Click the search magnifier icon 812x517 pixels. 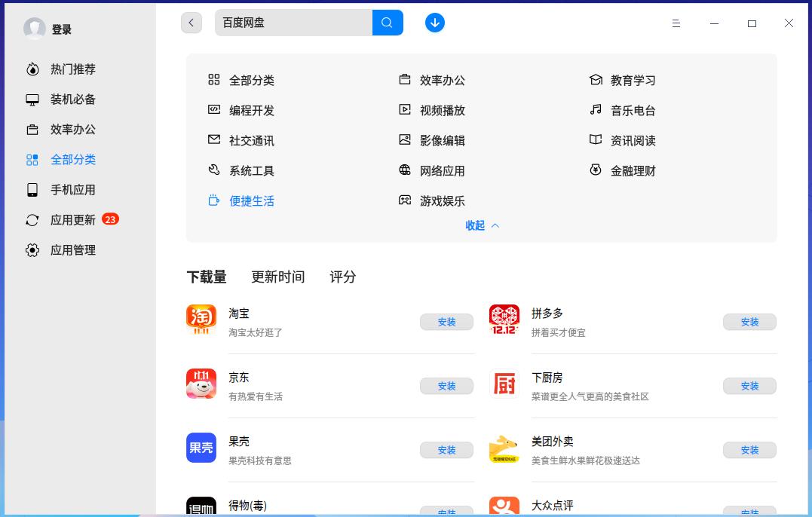point(388,23)
